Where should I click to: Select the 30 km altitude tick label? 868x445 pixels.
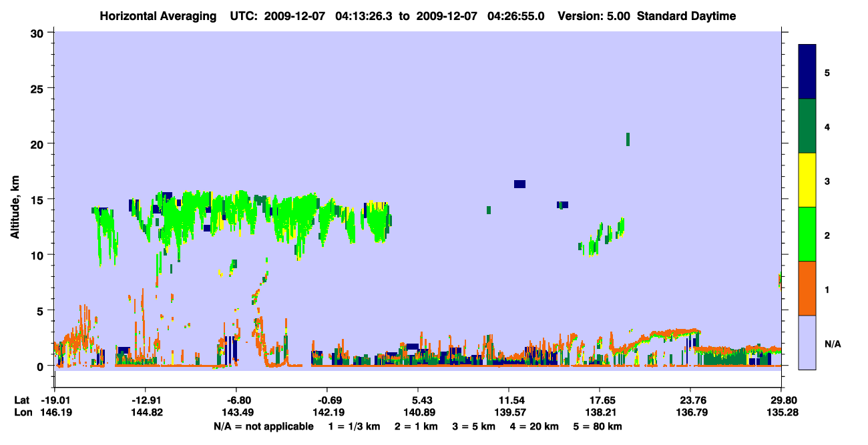37,33
